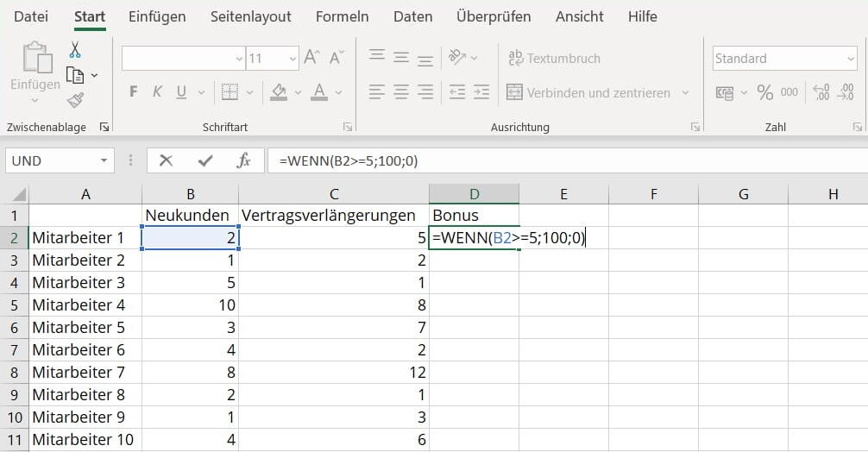Select column C header
This screenshot has height=452, width=868.
pos(334,194)
